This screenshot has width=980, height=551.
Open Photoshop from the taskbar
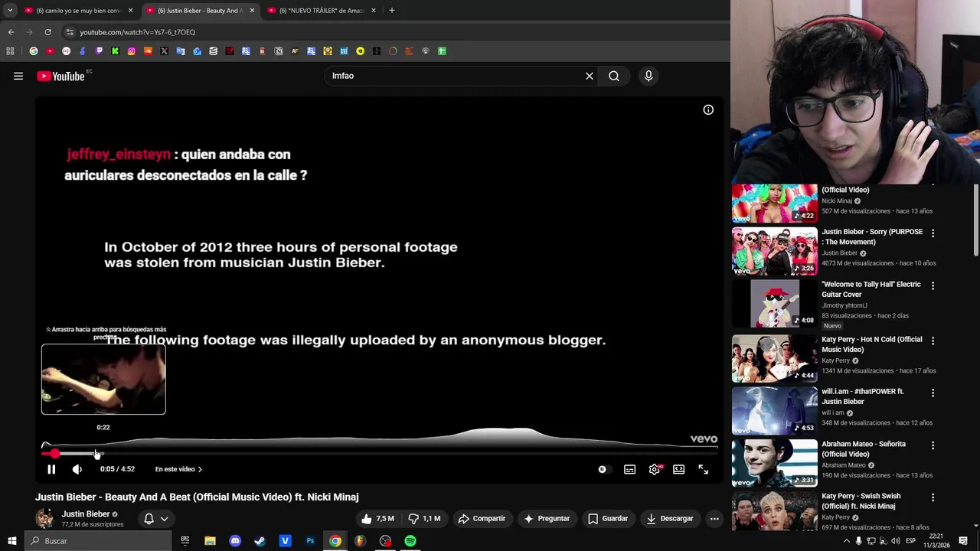coord(310,541)
